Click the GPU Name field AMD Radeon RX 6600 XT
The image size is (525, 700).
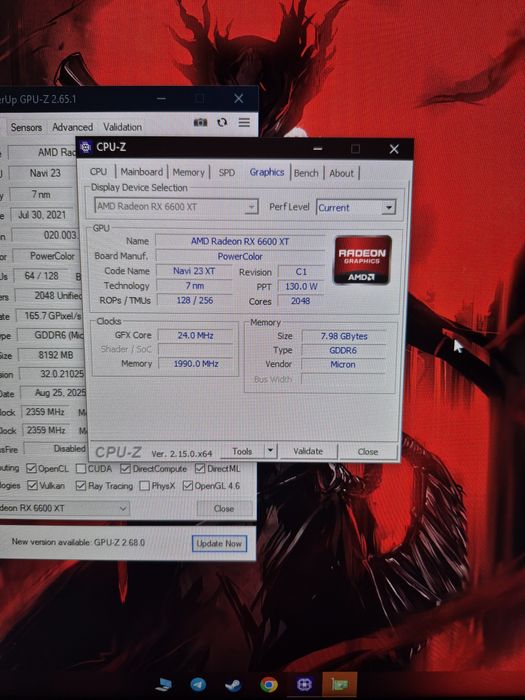(x=240, y=242)
